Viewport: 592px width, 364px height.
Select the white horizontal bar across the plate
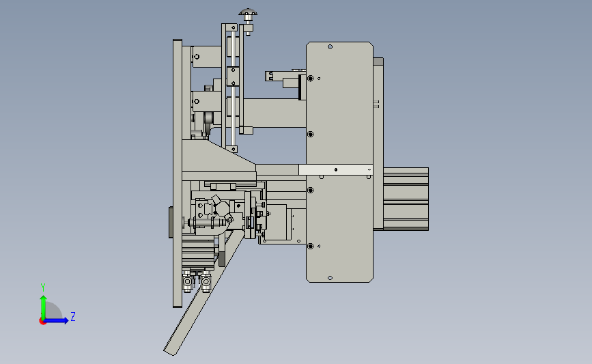[x=336, y=169]
